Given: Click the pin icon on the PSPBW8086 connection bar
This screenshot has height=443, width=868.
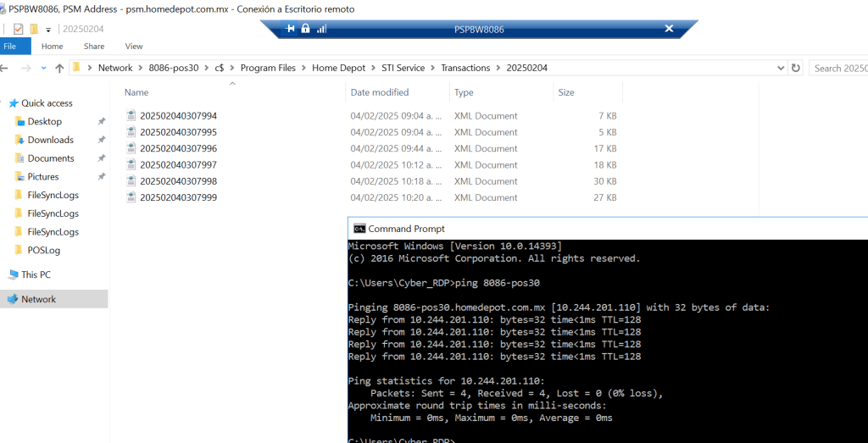Looking at the screenshot, I should click(x=290, y=29).
